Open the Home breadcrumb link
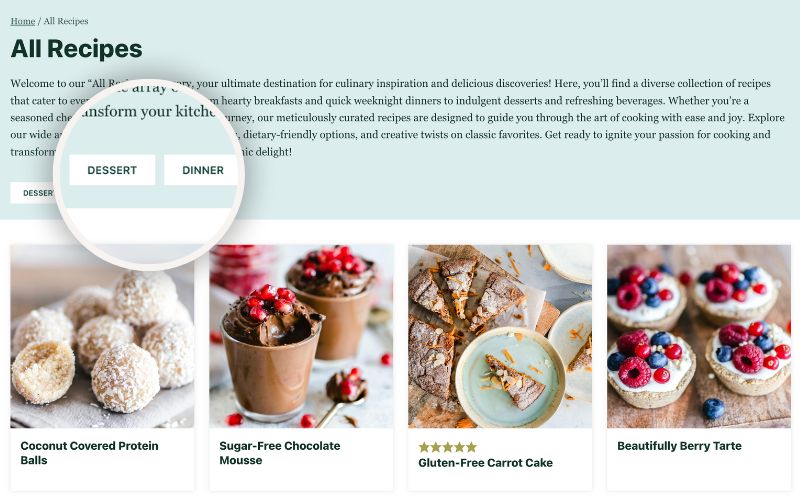Image resolution: width=800 pixels, height=500 pixels. pos(22,21)
